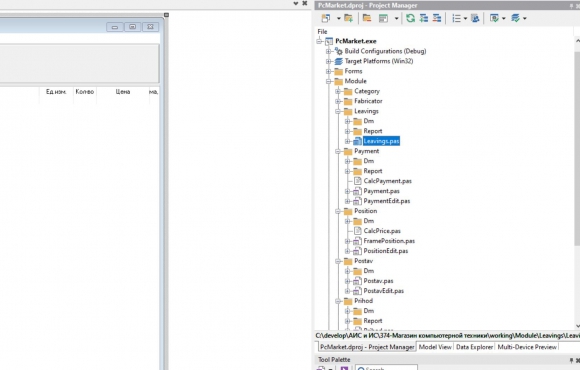Click the Collapse All nodes toolbar icon
The width and height of the screenshot is (580, 370).
437,18
